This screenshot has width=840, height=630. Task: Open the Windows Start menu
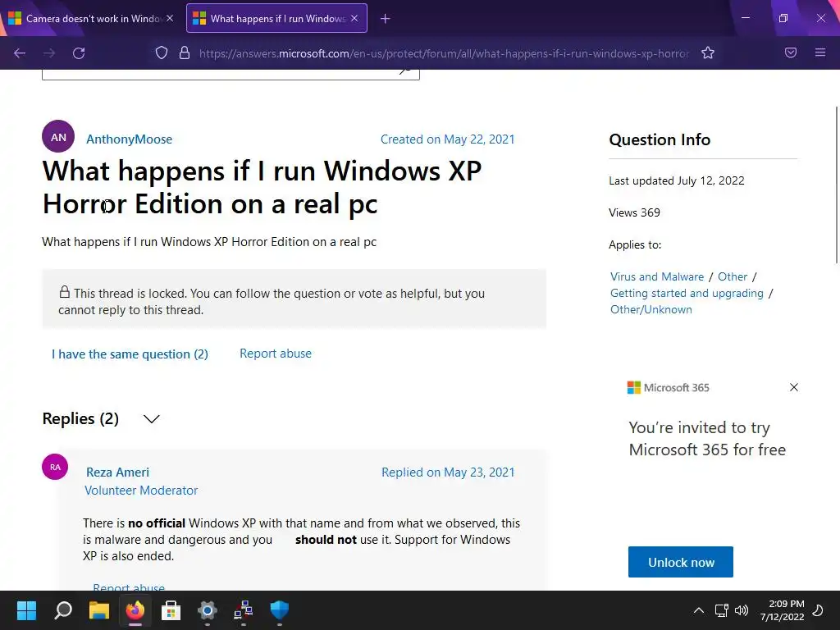[x=26, y=610]
